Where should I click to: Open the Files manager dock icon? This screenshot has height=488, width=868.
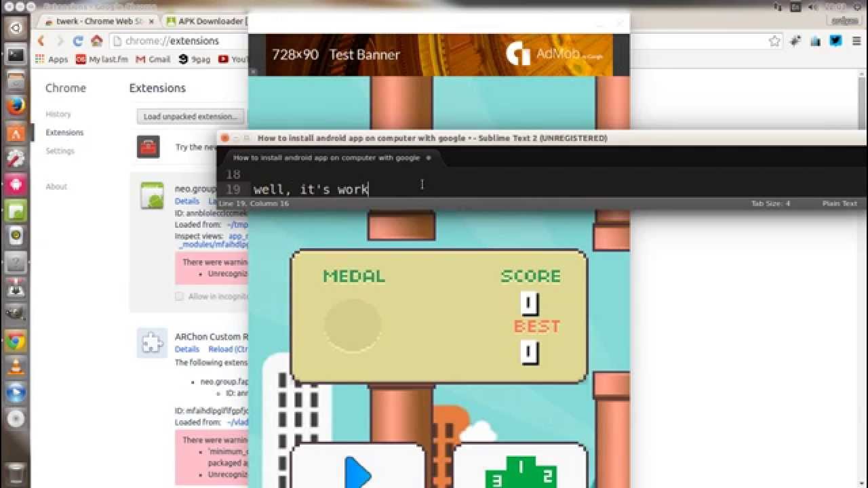pos(16,81)
